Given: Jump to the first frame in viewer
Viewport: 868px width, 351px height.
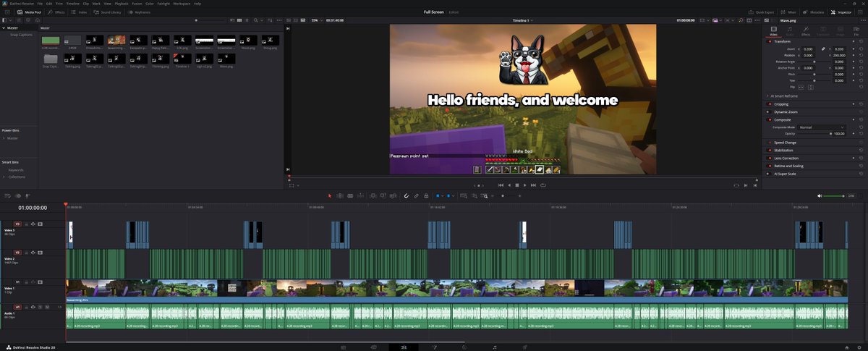Looking at the screenshot, I should click(500, 185).
